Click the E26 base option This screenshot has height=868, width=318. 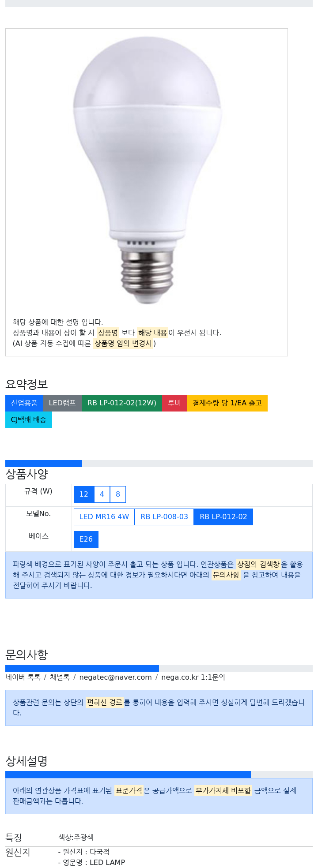(x=86, y=539)
